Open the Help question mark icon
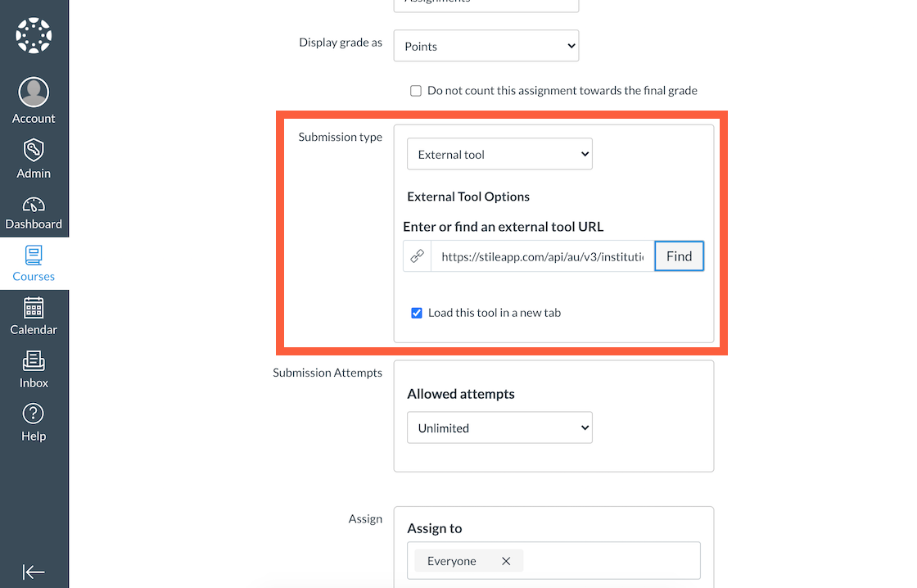This screenshot has width=917, height=588. [x=34, y=414]
